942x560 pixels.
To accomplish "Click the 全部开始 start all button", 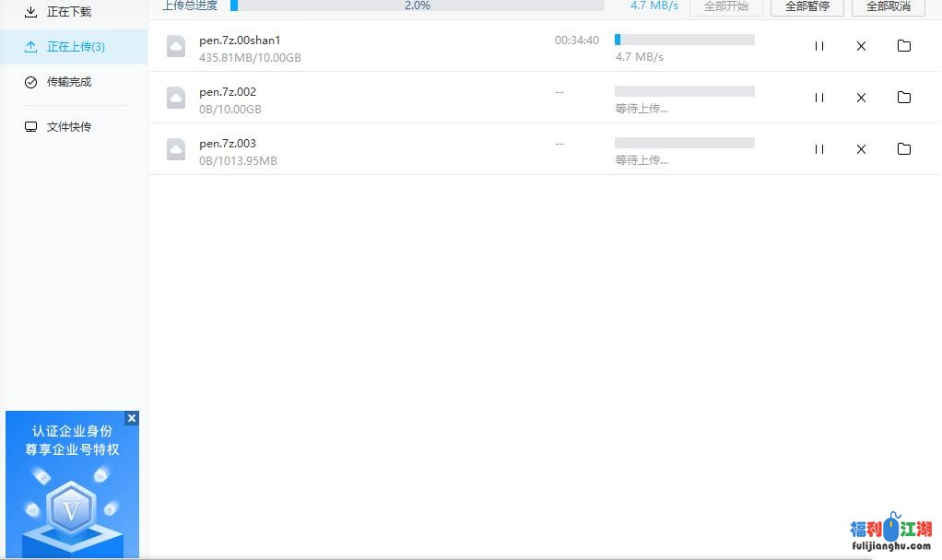I will click(x=725, y=6).
